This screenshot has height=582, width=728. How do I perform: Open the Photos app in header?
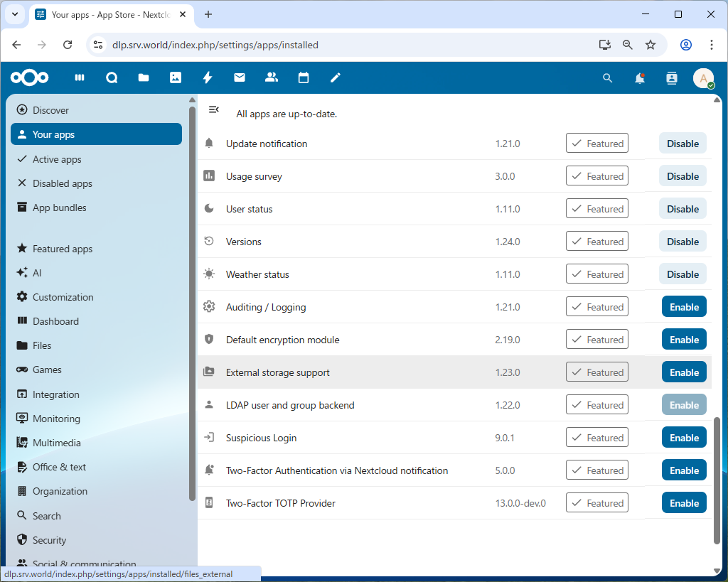point(176,78)
